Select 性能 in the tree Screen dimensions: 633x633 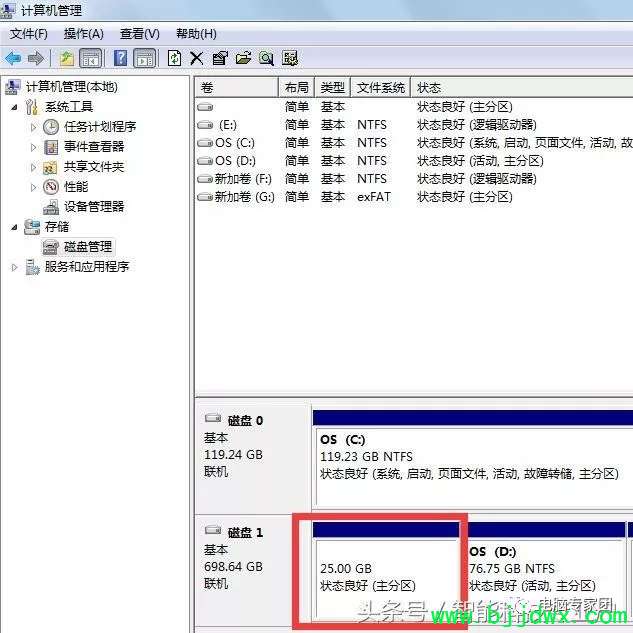[x=76, y=187]
